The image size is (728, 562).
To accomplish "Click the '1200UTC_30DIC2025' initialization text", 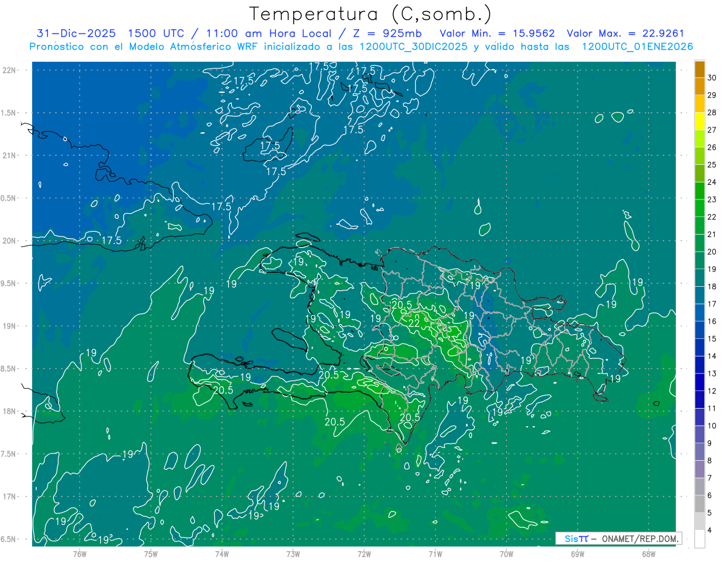I will pyautogui.click(x=414, y=47).
